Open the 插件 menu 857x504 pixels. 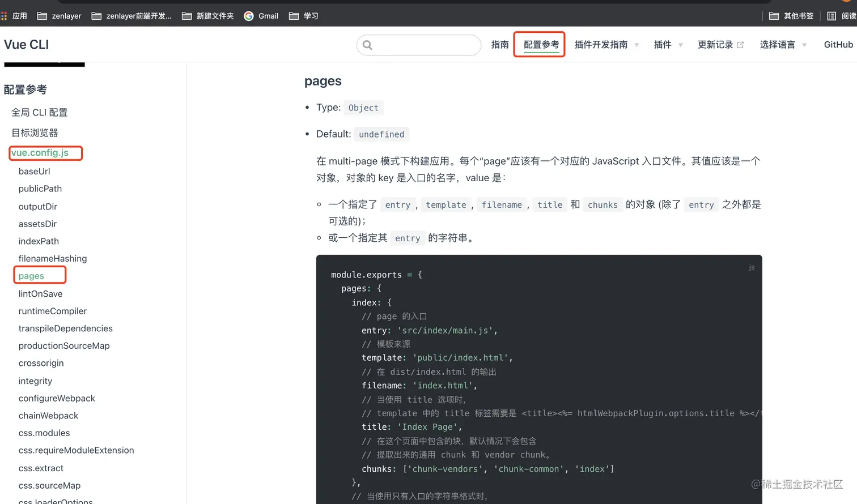(663, 45)
